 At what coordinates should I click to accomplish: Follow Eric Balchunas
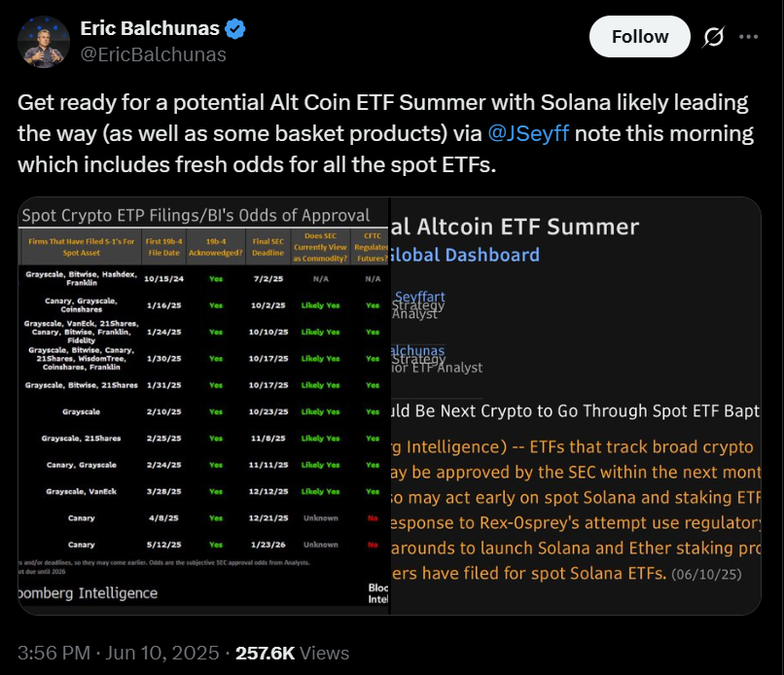point(639,37)
